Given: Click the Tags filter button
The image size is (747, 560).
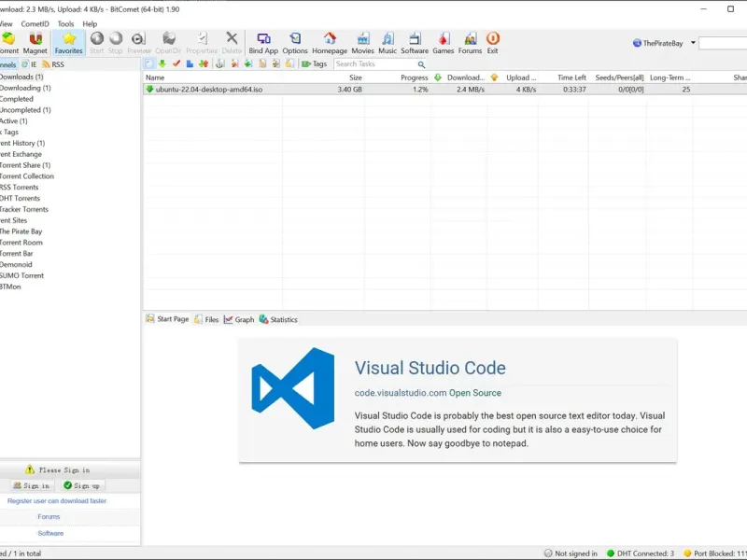Looking at the screenshot, I should tap(315, 63).
